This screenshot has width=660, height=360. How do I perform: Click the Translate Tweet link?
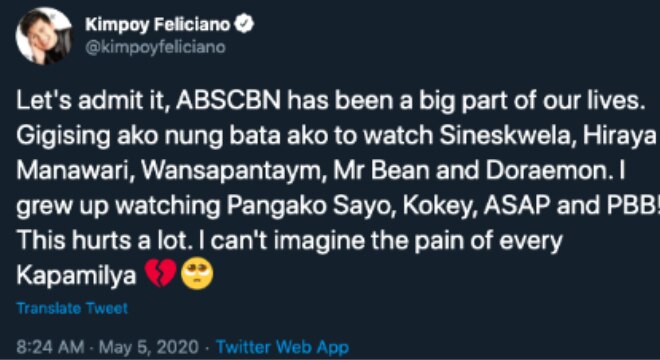coord(72,309)
